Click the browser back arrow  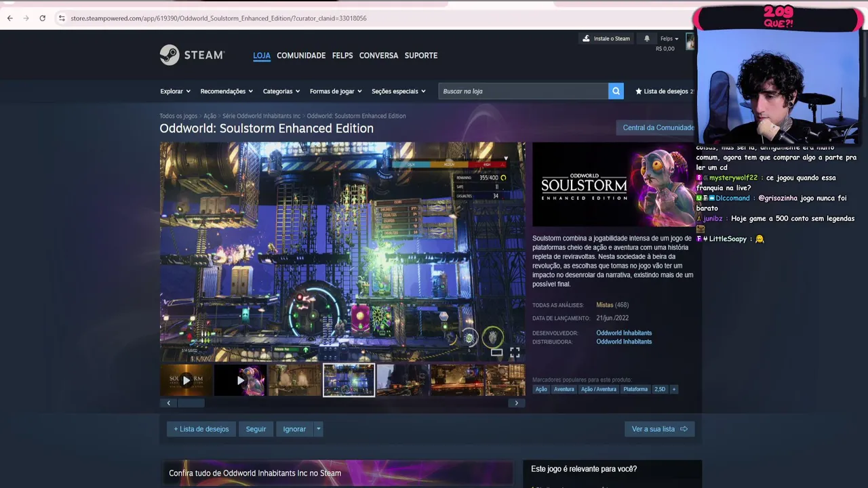[x=9, y=18]
